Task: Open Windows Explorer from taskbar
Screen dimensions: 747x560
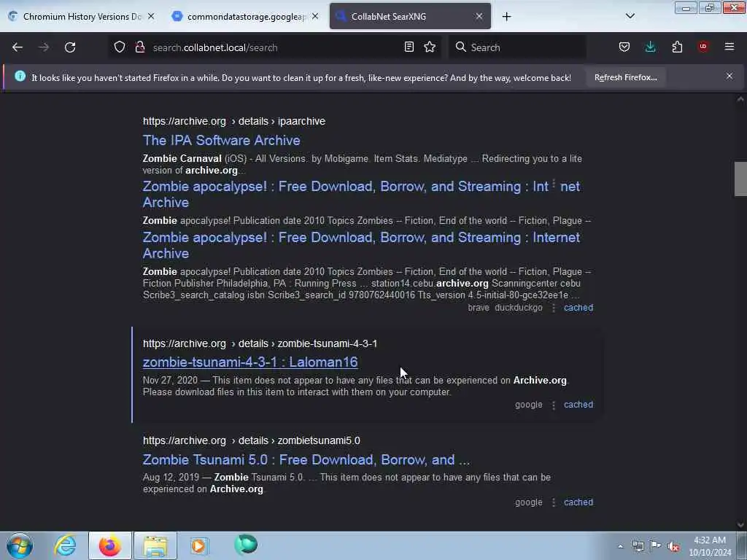Action: point(155,545)
